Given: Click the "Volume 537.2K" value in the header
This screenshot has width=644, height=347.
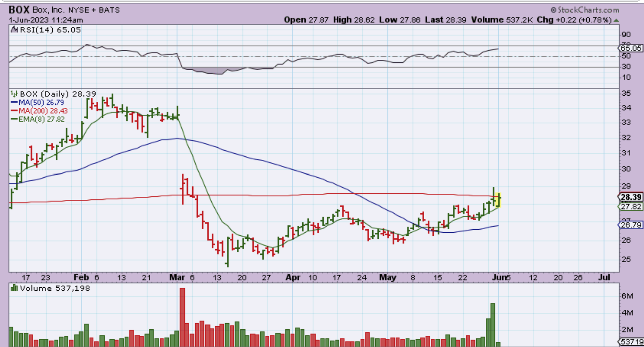Looking at the screenshot, I should (x=502, y=20).
